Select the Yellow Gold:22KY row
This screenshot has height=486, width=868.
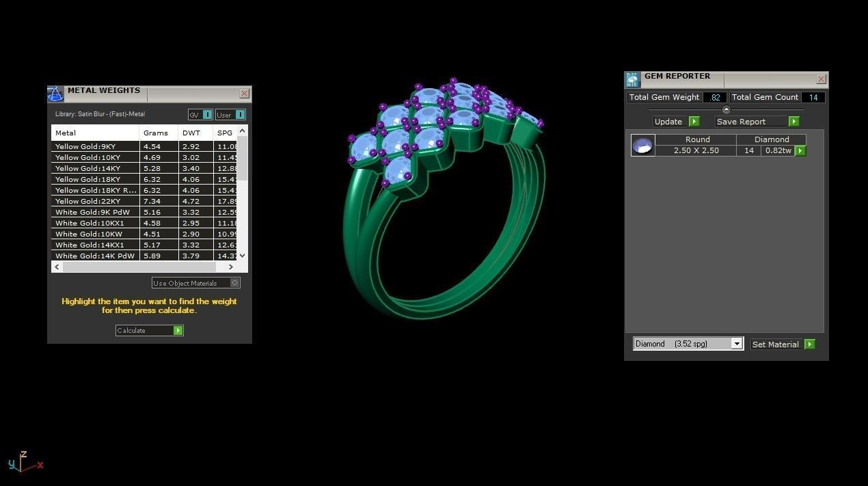pos(145,201)
